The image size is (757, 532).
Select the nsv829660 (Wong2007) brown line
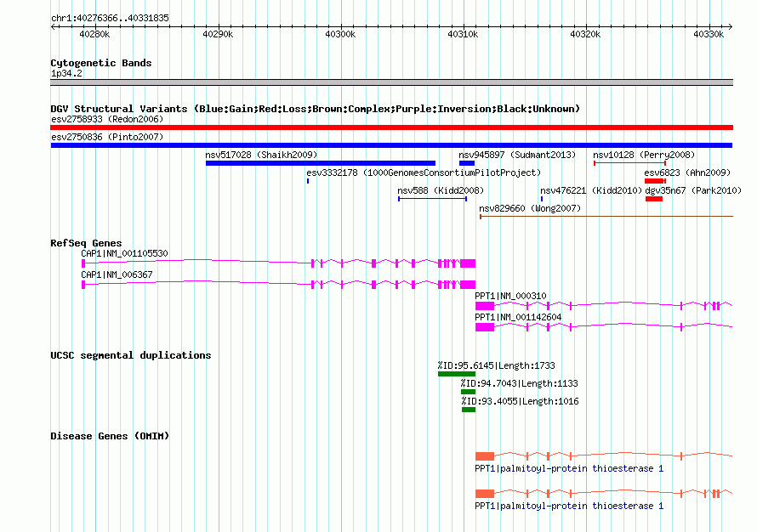(606, 217)
